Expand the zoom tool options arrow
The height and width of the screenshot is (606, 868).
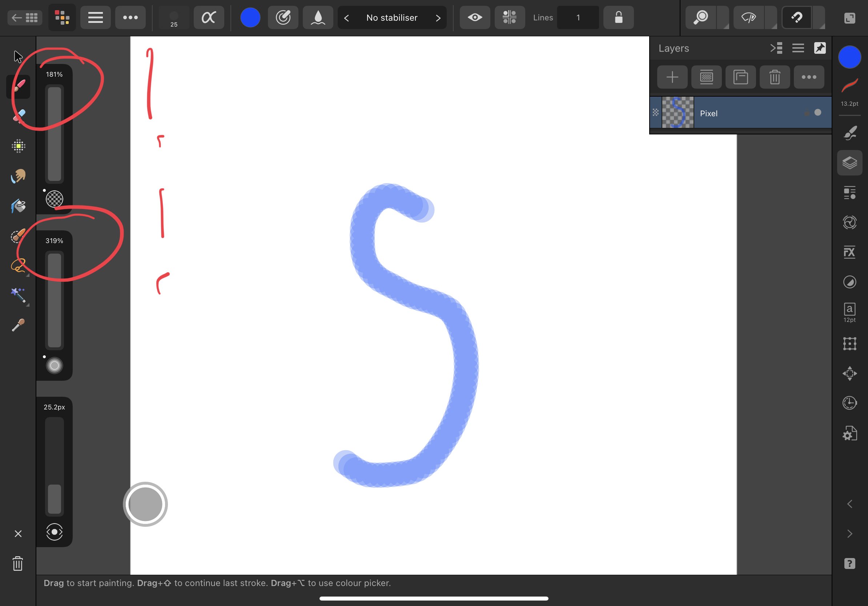(723, 17)
